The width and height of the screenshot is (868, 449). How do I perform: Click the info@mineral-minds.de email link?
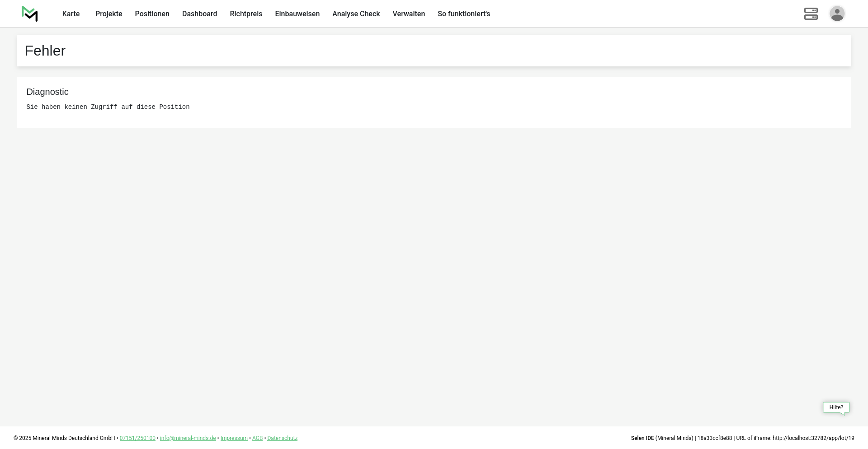pos(188,438)
